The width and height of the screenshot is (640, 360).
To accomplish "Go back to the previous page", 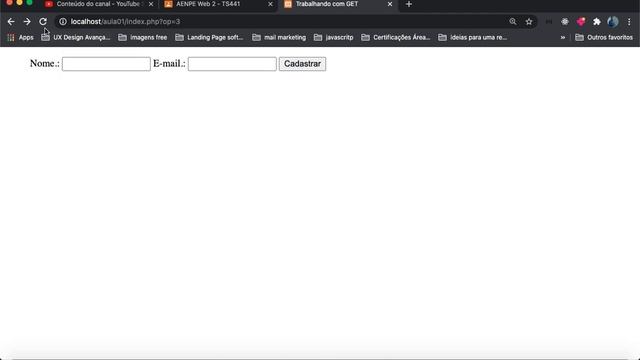I will [11, 22].
